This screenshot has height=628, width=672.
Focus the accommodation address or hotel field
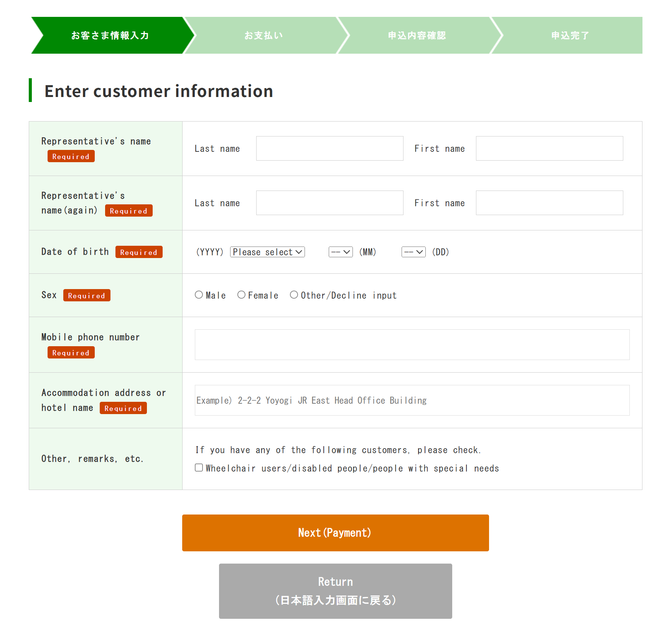pos(412,400)
